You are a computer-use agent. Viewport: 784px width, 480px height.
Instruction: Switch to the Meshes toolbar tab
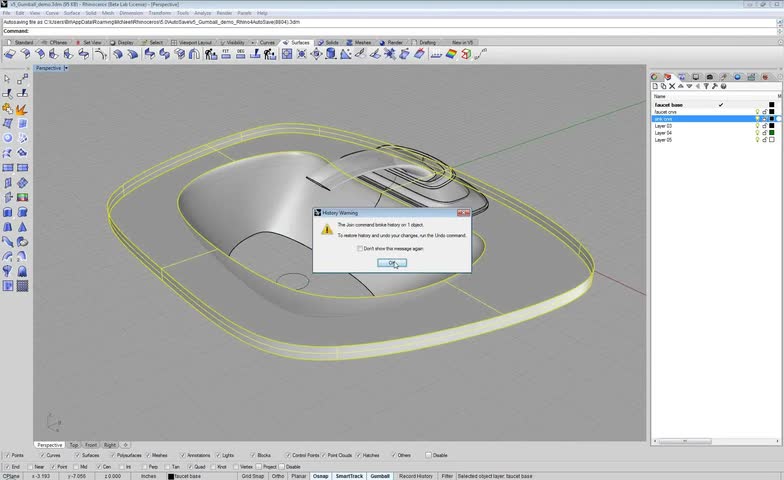click(359, 42)
